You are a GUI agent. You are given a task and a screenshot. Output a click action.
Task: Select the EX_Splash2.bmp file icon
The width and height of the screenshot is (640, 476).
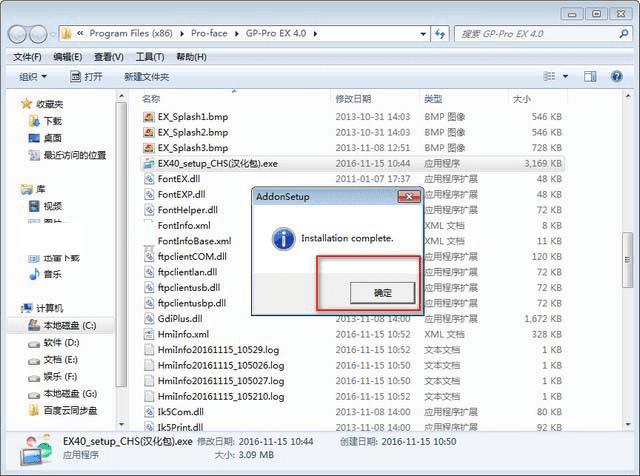149,132
